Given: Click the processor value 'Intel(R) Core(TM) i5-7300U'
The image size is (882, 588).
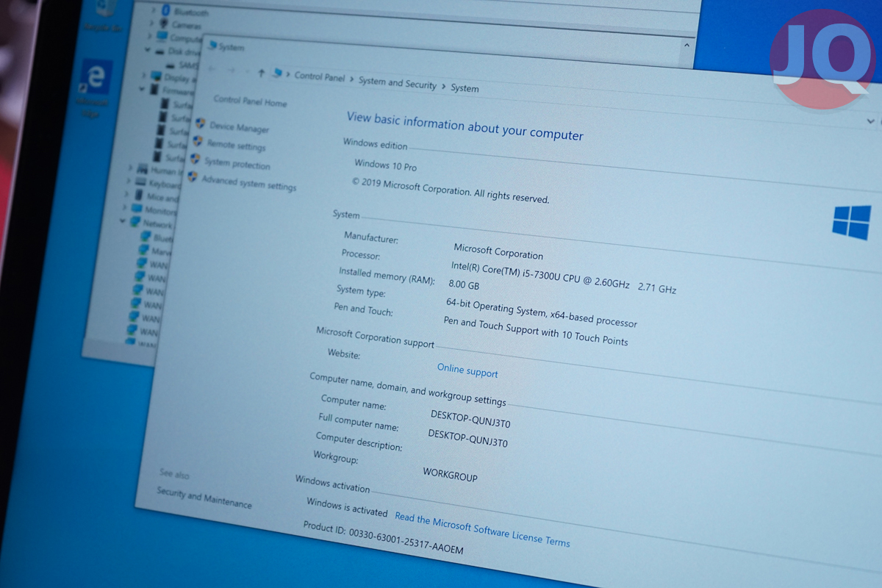Looking at the screenshot, I should 564,276.
